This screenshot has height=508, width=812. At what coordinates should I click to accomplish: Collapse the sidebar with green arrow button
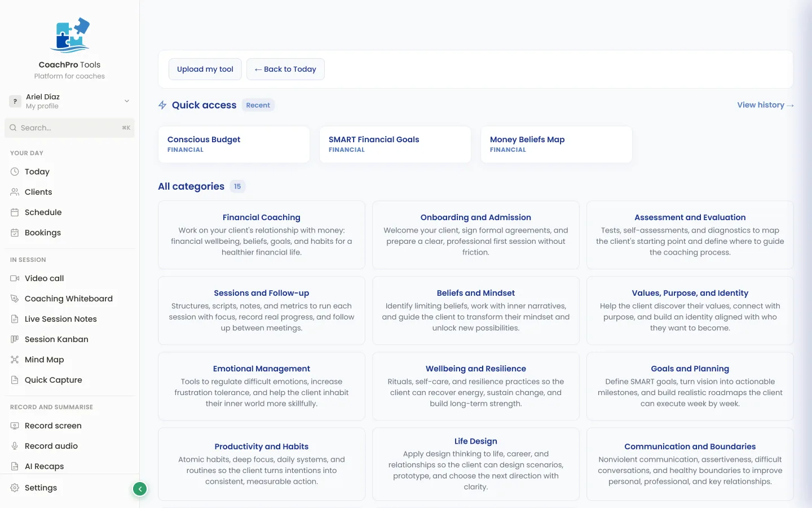coord(140,489)
